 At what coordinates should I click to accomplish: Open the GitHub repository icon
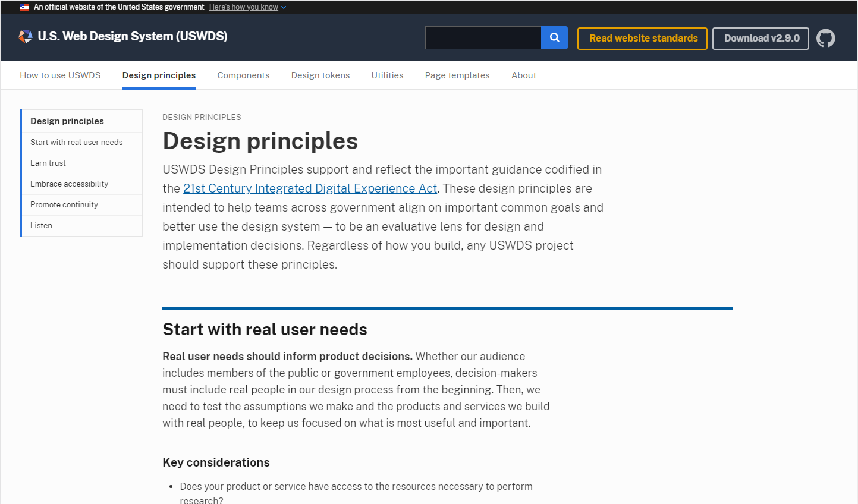point(825,38)
